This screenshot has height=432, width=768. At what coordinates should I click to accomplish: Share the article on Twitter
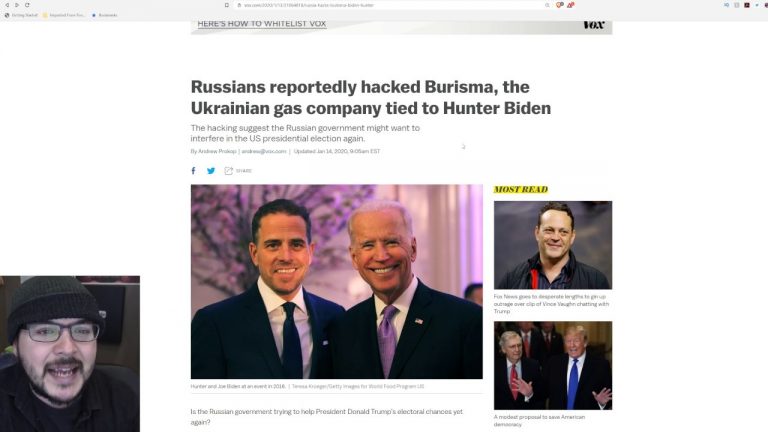click(211, 170)
